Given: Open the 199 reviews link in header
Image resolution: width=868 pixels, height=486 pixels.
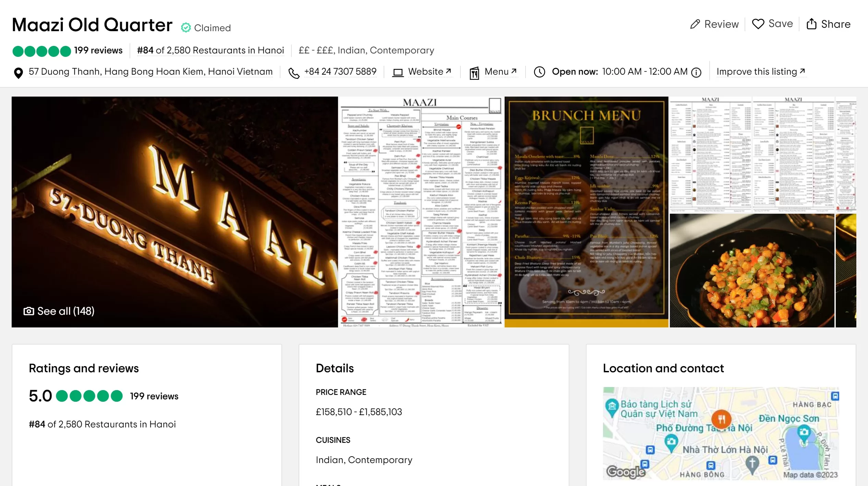Looking at the screenshot, I should 98,50.
